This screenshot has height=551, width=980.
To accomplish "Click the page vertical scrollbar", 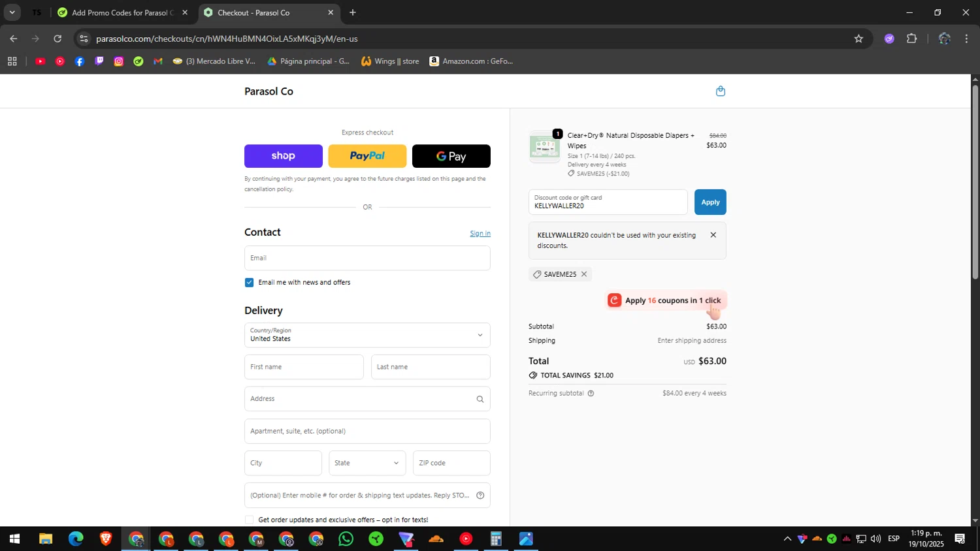I will 975,183.
